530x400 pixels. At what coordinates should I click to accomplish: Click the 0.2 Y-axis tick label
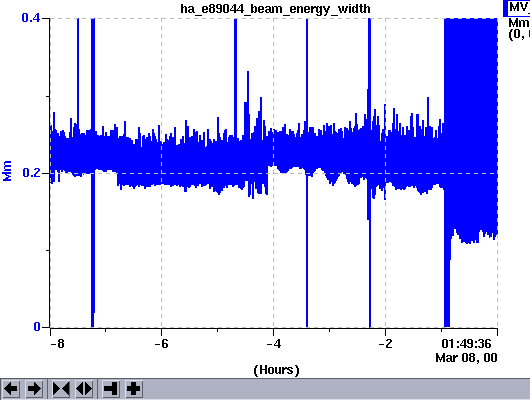click(x=31, y=173)
